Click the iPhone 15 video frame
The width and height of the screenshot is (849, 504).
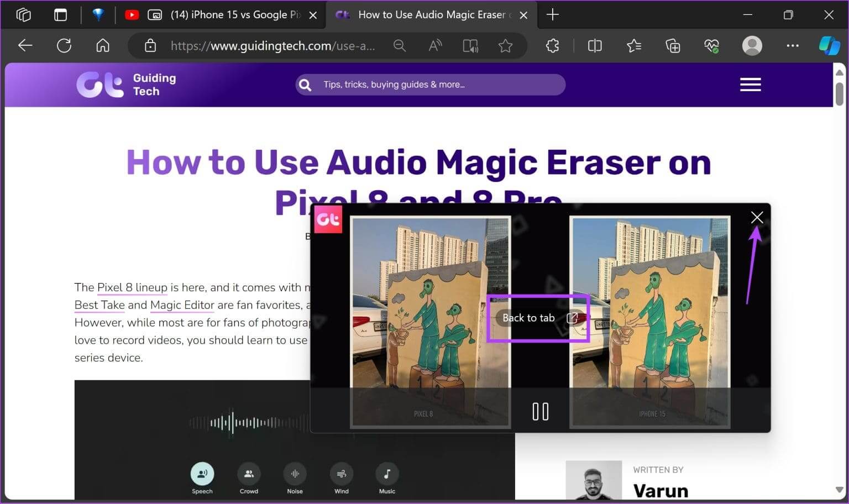pos(650,322)
